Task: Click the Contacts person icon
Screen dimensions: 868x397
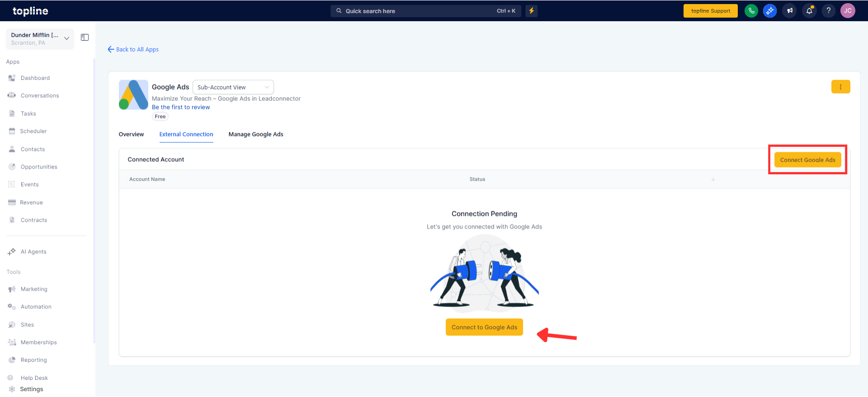Action: (x=12, y=149)
